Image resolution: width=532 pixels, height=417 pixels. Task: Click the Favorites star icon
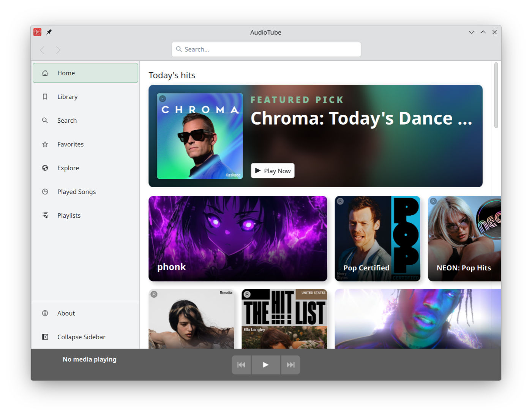[x=45, y=144]
